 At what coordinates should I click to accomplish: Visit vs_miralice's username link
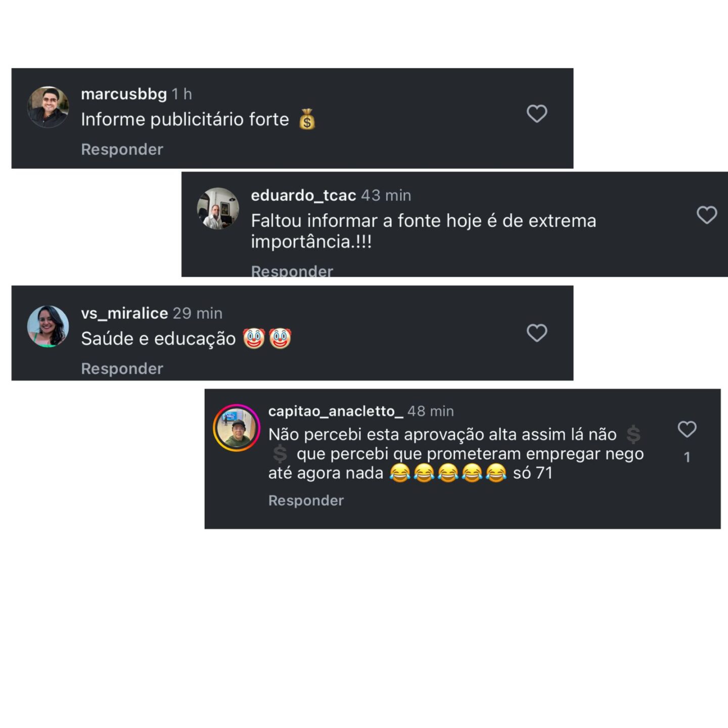(x=124, y=313)
